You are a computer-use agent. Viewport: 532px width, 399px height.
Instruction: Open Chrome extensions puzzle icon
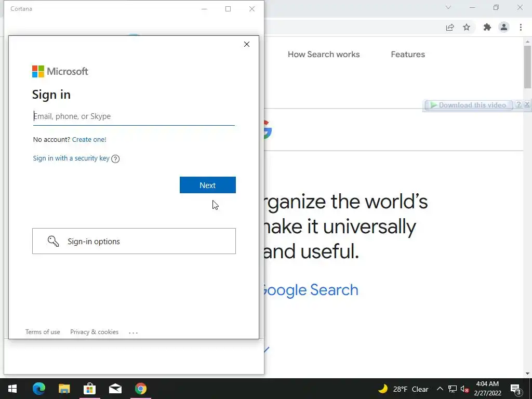[x=487, y=27]
